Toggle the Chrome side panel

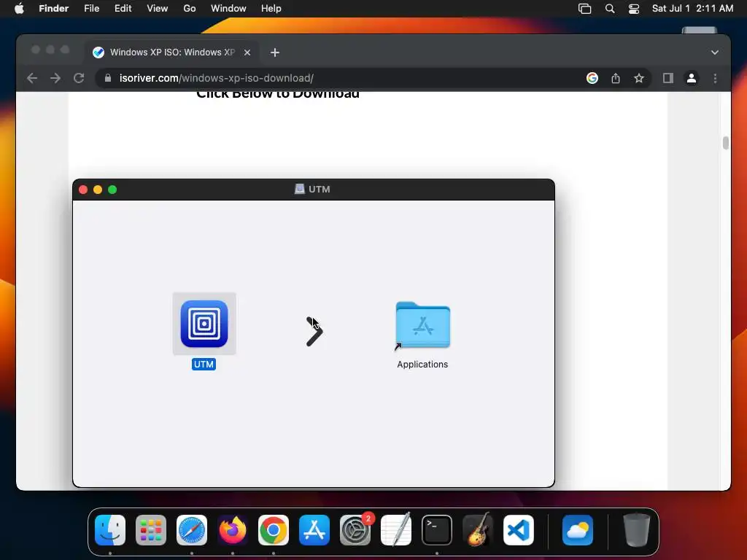pyautogui.click(x=668, y=78)
